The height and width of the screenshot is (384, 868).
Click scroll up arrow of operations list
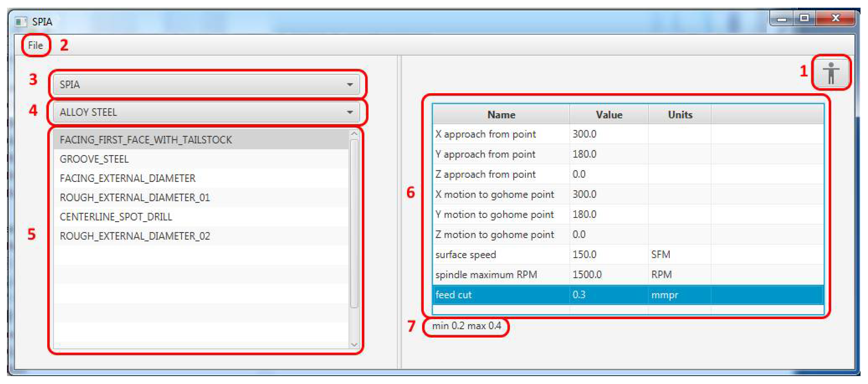tap(354, 134)
